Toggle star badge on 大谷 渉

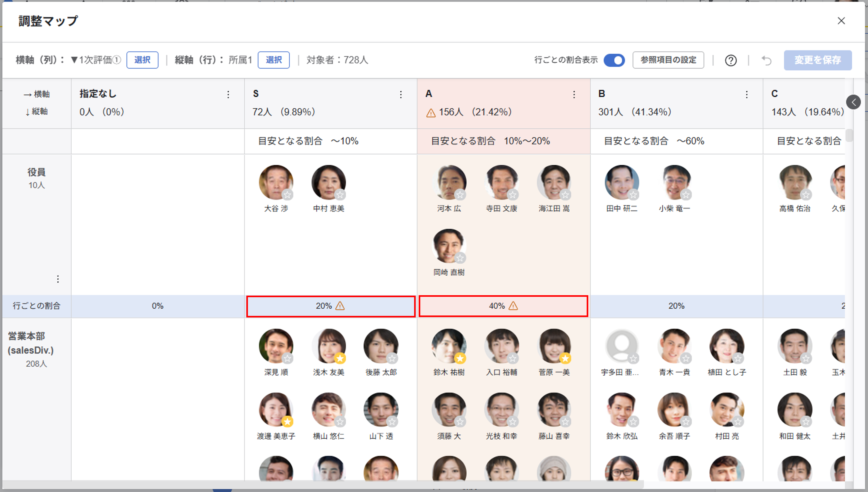coord(287,195)
